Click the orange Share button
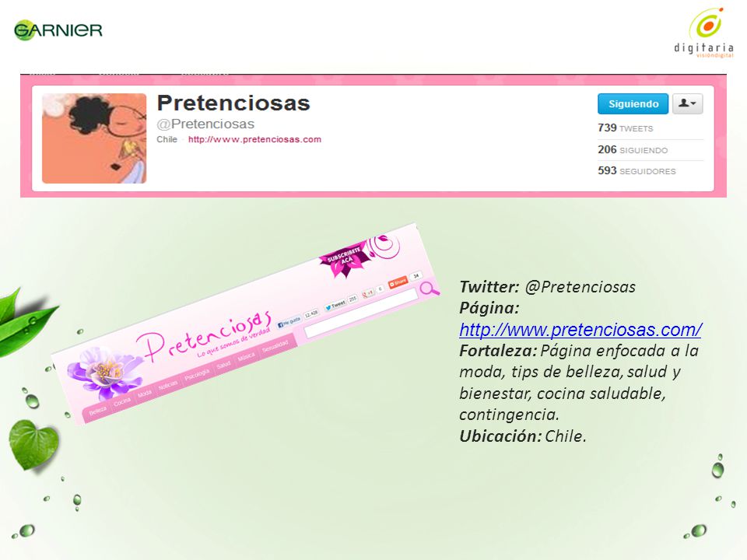 398,282
